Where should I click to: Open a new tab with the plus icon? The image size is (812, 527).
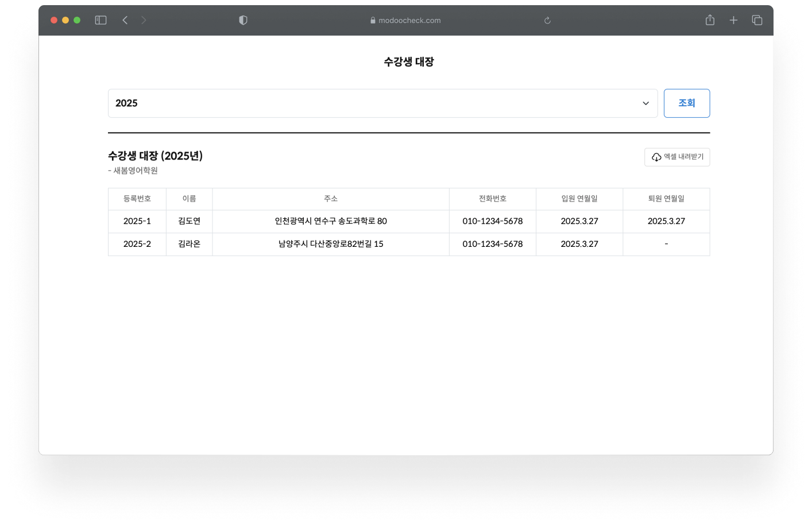tap(733, 20)
